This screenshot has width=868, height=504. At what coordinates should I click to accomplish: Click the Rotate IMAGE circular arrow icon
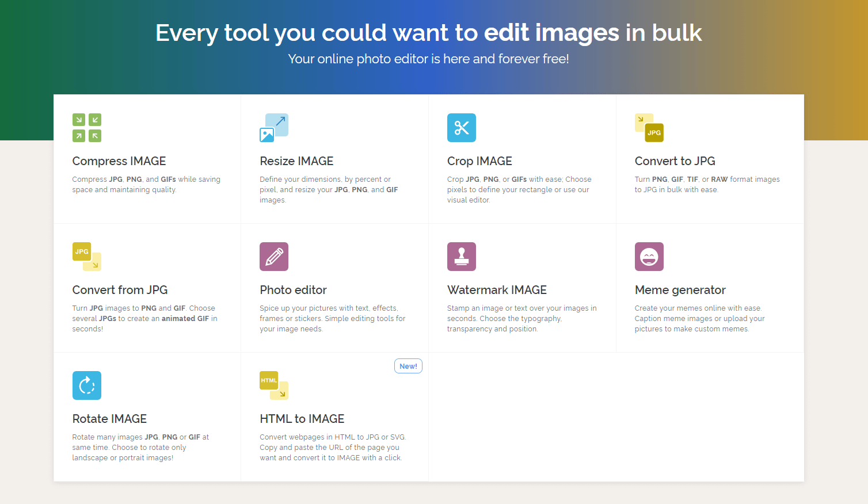87,385
